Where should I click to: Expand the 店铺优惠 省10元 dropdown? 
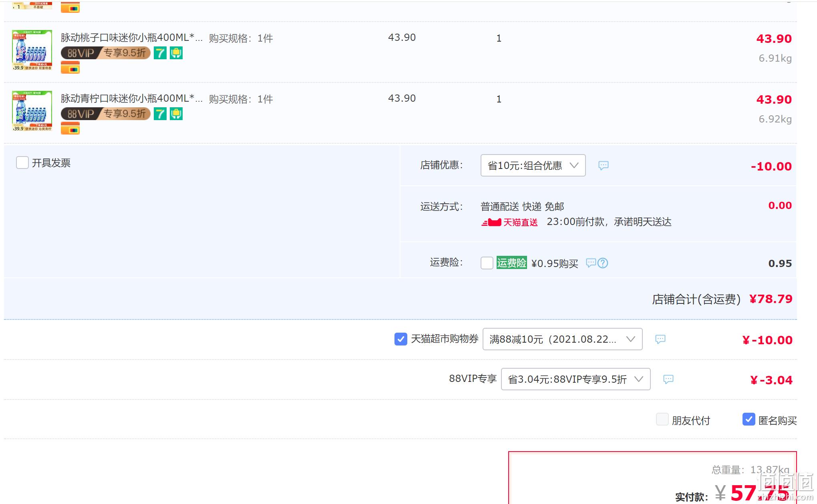point(533,165)
